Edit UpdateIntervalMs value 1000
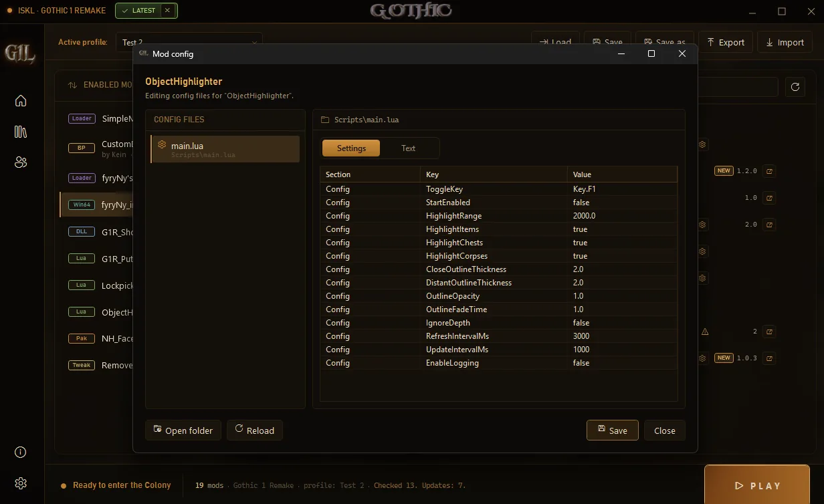Viewport: 824px width, 504px height. 622,350
